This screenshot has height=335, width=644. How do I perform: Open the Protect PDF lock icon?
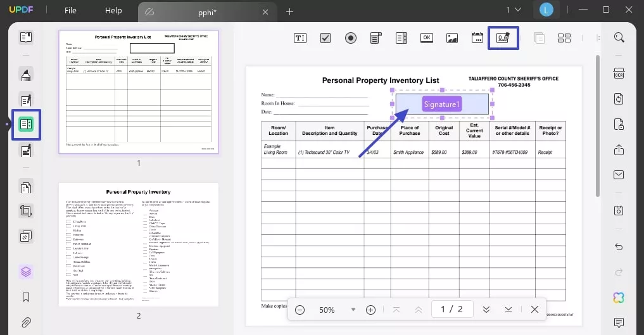[x=619, y=124]
